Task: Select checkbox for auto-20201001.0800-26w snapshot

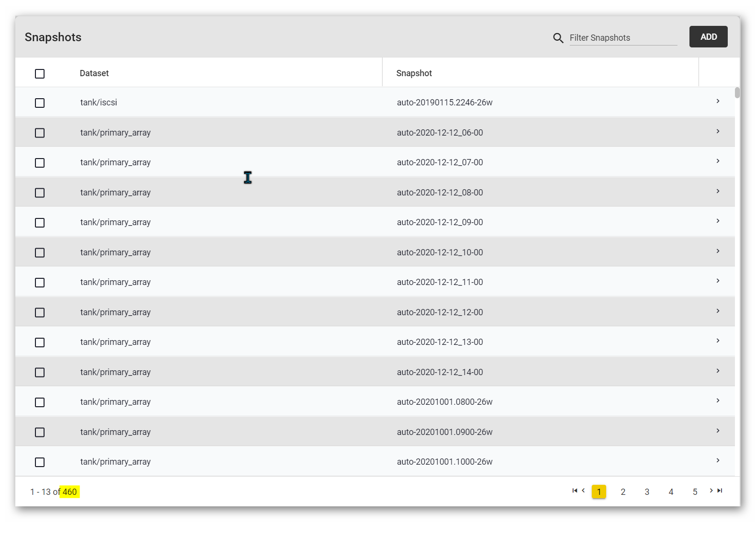Action: (x=40, y=402)
